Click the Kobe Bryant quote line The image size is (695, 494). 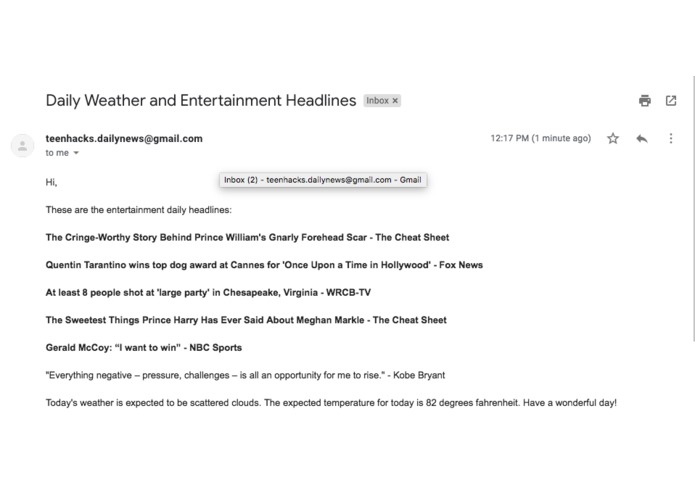[x=245, y=375]
